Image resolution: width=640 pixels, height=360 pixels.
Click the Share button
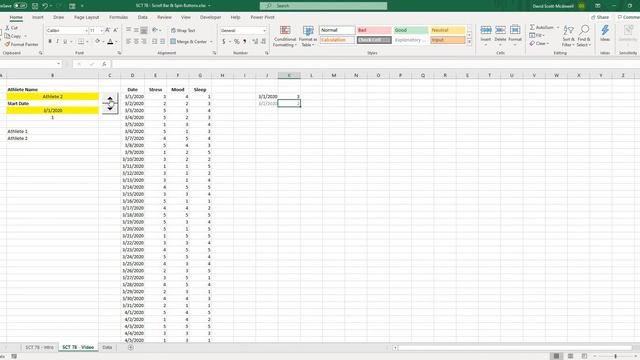(x=600, y=17)
